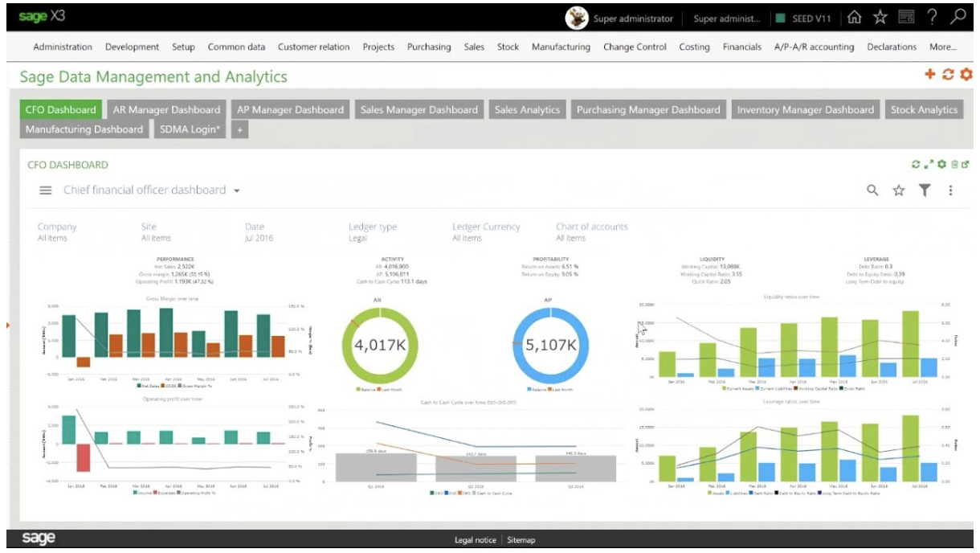Open hamburger menu beside dashboard title
The width and height of the screenshot is (980, 553).
46,190
